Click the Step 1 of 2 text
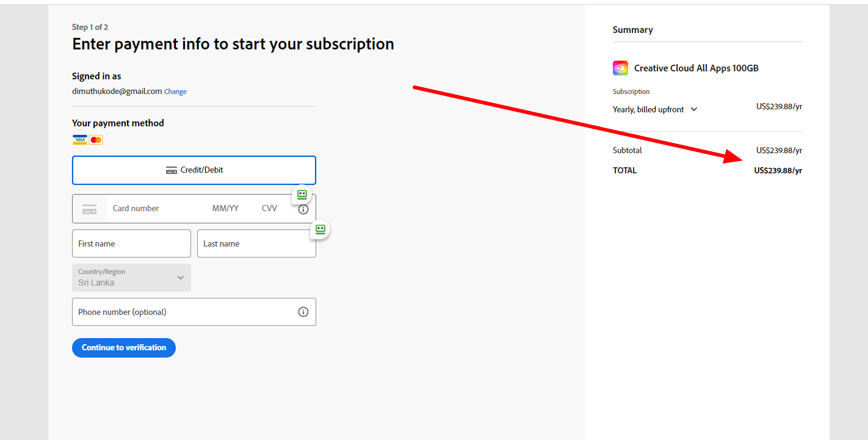The height and width of the screenshot is (440, 868). [90, 27]
